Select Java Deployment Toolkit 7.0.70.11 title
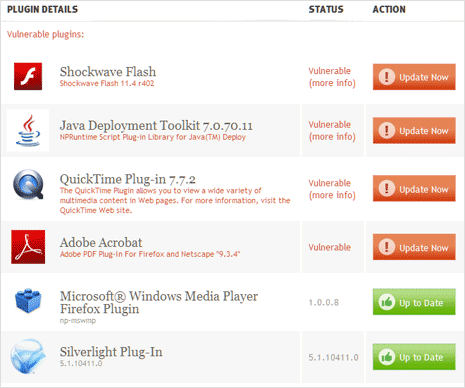 [156, 126]
